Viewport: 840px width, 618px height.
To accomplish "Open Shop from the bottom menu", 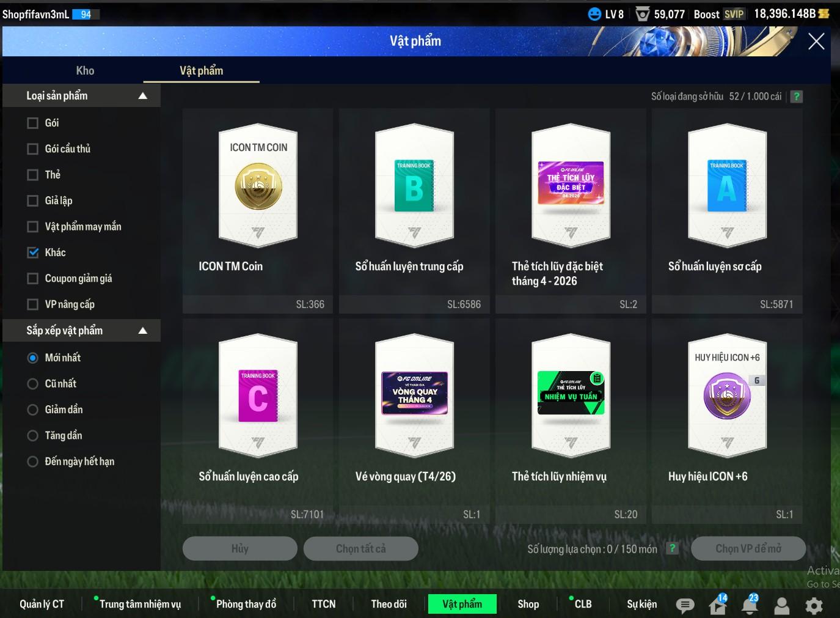I will click(x=528, y=604).
